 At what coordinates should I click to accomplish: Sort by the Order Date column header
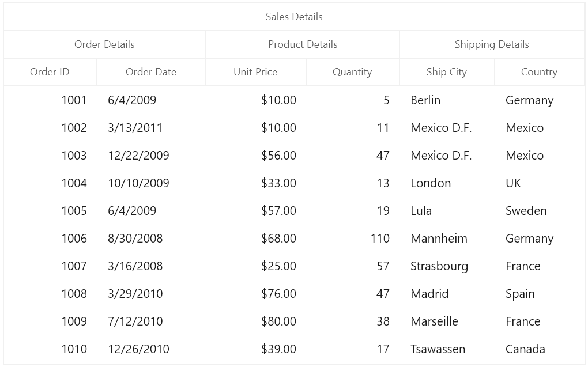pos(151,72)
